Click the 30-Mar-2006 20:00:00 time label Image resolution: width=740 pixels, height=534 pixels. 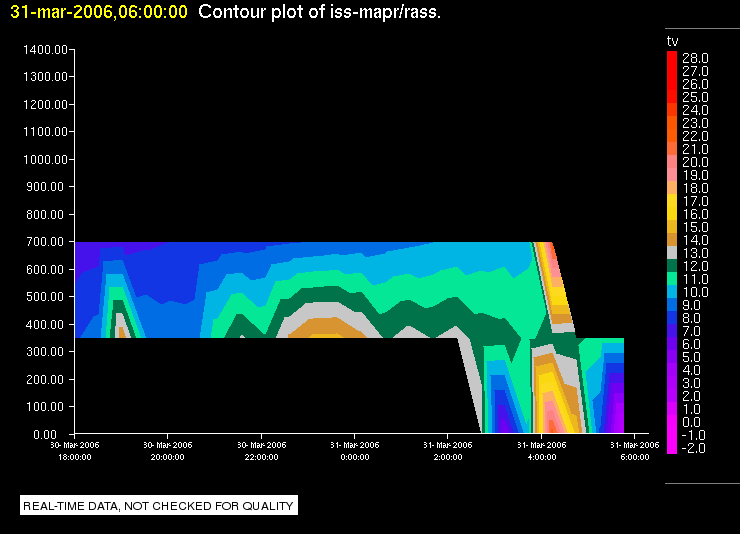[168, 451]
